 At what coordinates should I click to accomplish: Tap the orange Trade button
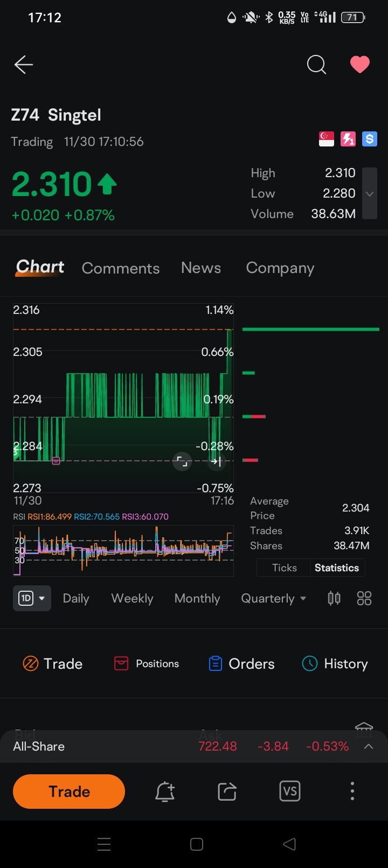[x=69, y=792]
